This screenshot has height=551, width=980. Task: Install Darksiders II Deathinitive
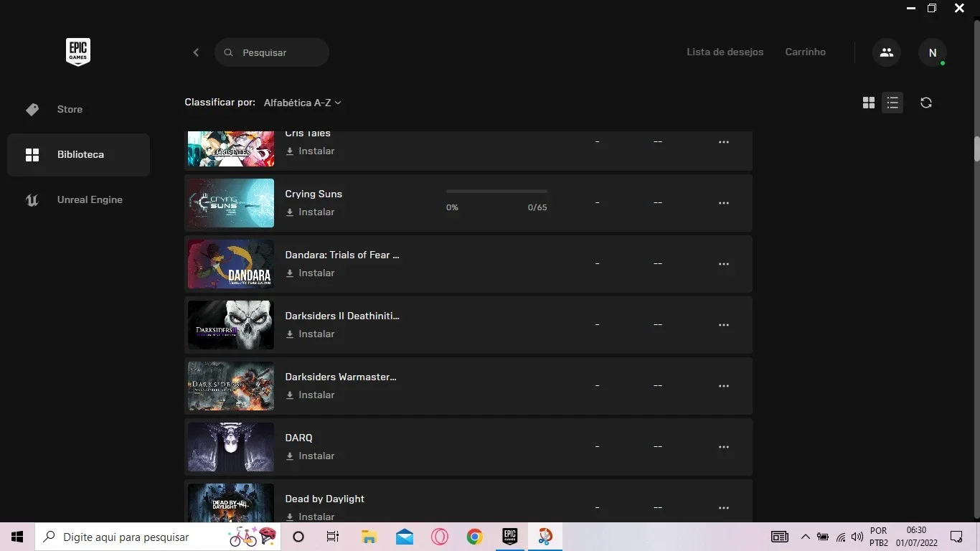(x=310, y=334)
